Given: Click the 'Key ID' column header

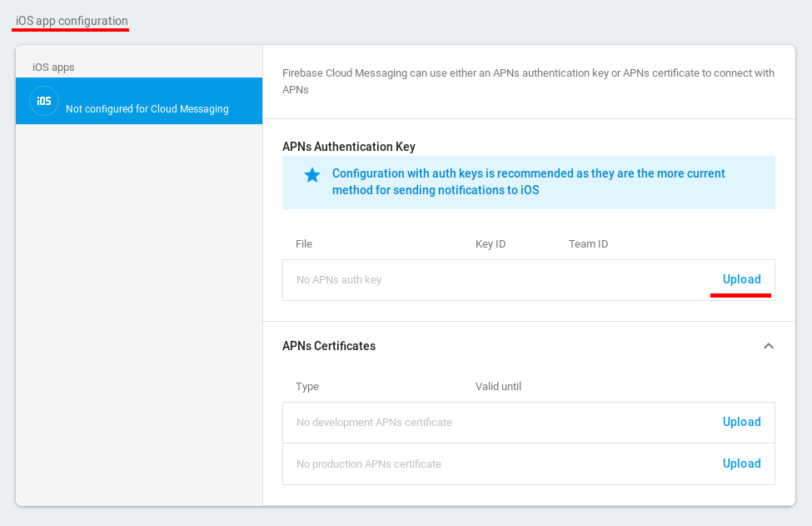Looking at the screenshot, I should tap(491, 244).
